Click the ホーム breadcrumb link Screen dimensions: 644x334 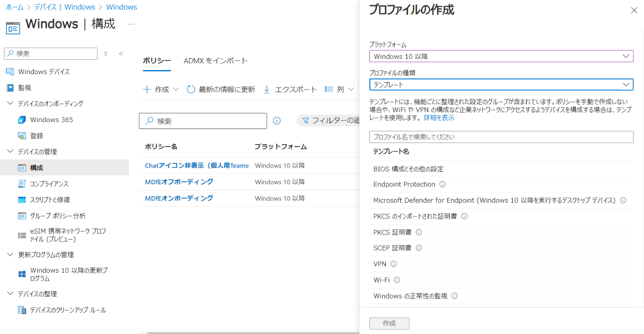(14, 7)
